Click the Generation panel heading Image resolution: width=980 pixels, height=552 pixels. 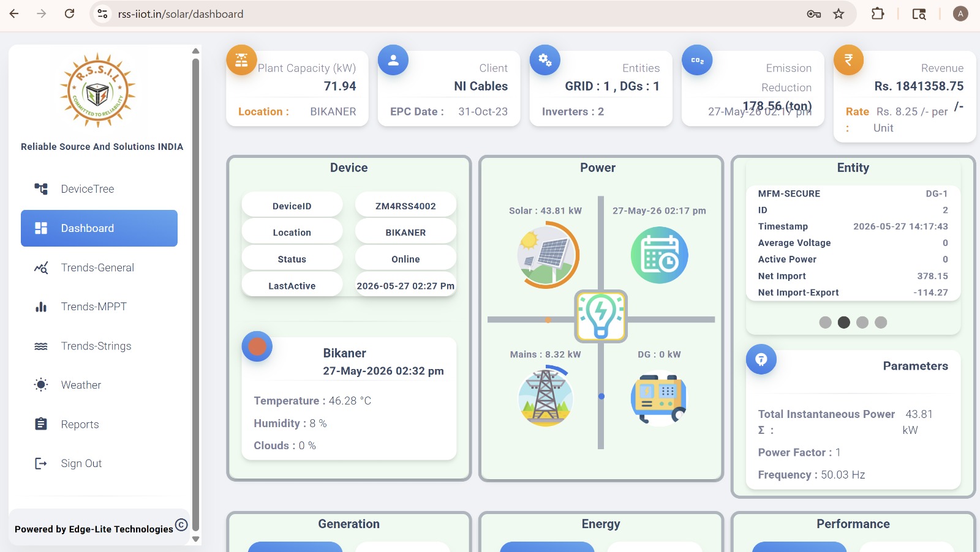tap(349, 524)
